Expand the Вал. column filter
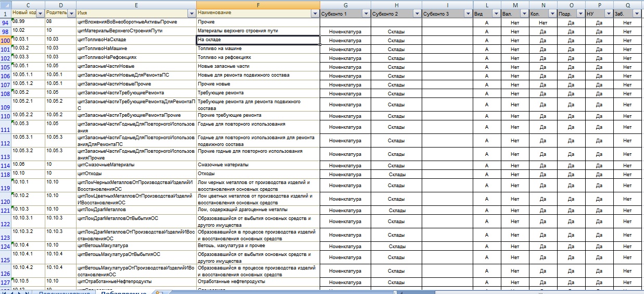644x294 pixels. click(x=524, y=14)
